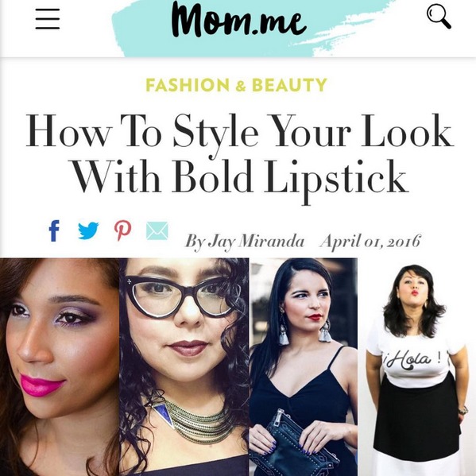Click the bold lipstick article headline
Image resolution: width=476 pixels, height=476 pixels.
(x=239, y=153)
